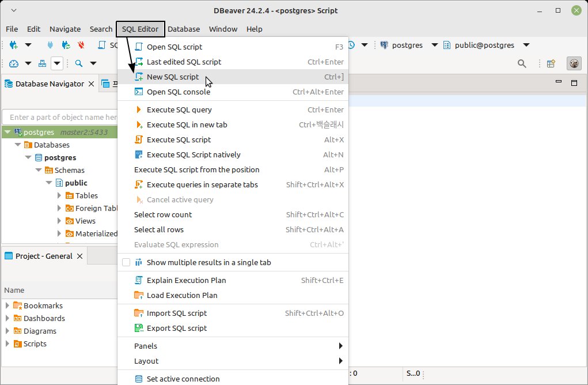Click the Open Perspective icon beside DBeaver avatar
This screenshot has width=588, height=385.
(x=551, y=63)
